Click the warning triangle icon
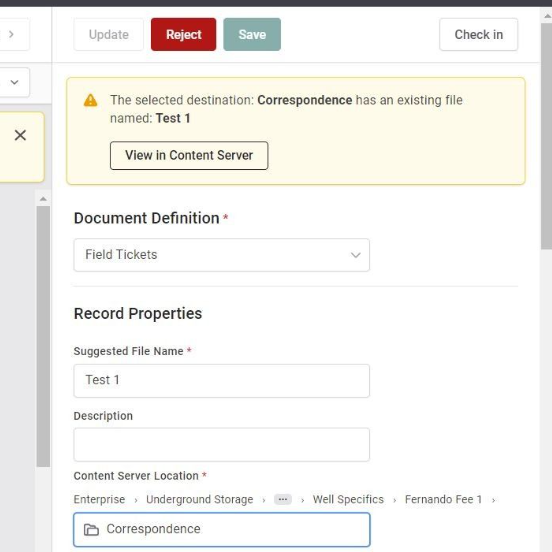The image size is (552, 552). [x=90, y=100]
